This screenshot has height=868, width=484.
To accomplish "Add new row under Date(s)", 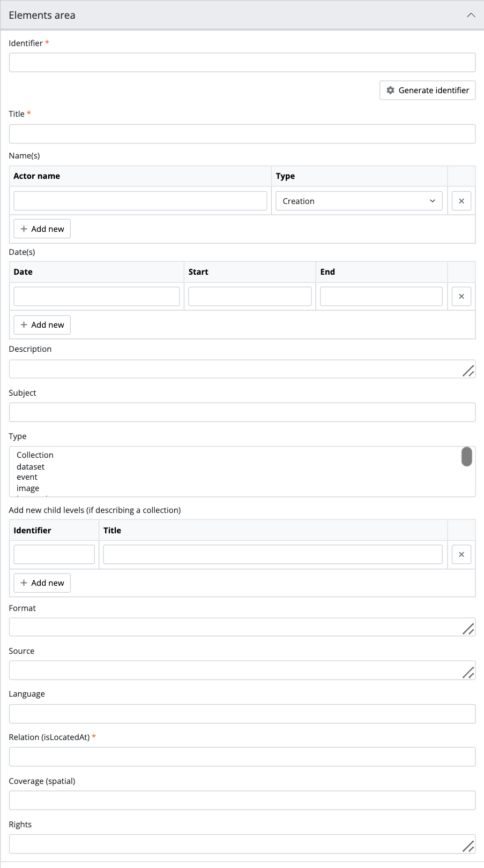I will pyautogui.click(x=42, y=324).
